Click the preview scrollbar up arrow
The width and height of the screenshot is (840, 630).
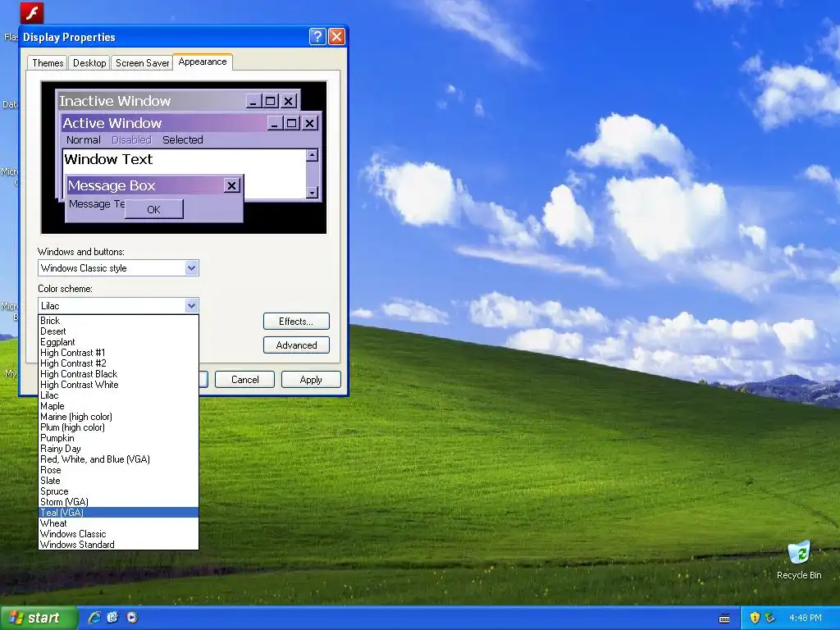pyautogui.click(x=313, y=155)
